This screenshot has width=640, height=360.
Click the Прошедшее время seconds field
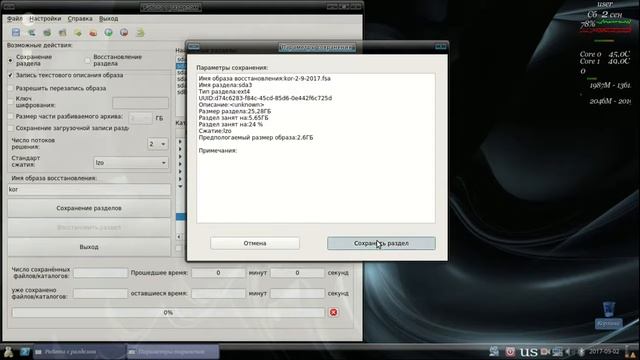pos(297,273)
